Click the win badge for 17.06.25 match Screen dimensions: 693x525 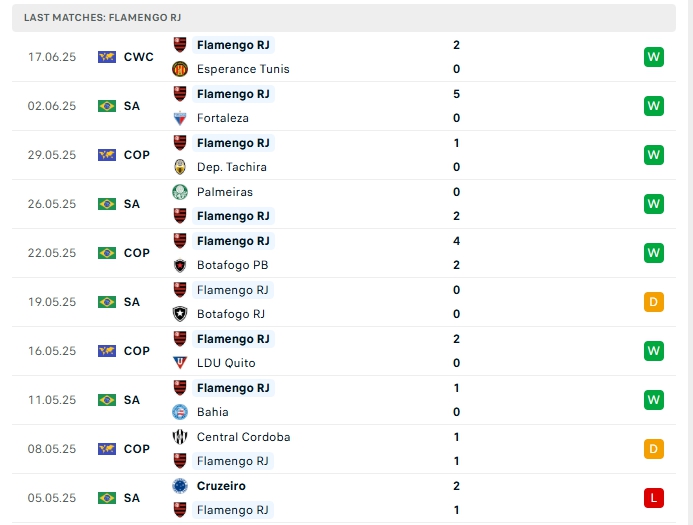click(654, 57)
